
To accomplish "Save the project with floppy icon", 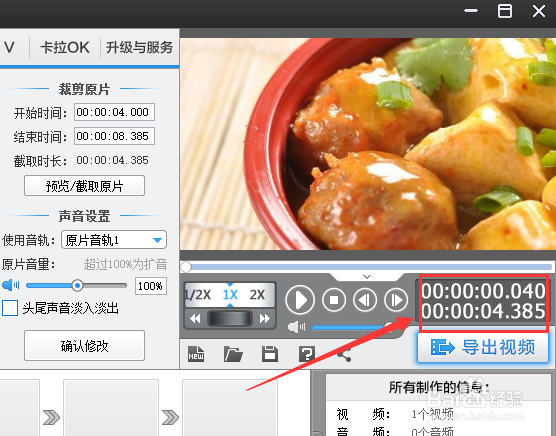I will click(270, 354).
